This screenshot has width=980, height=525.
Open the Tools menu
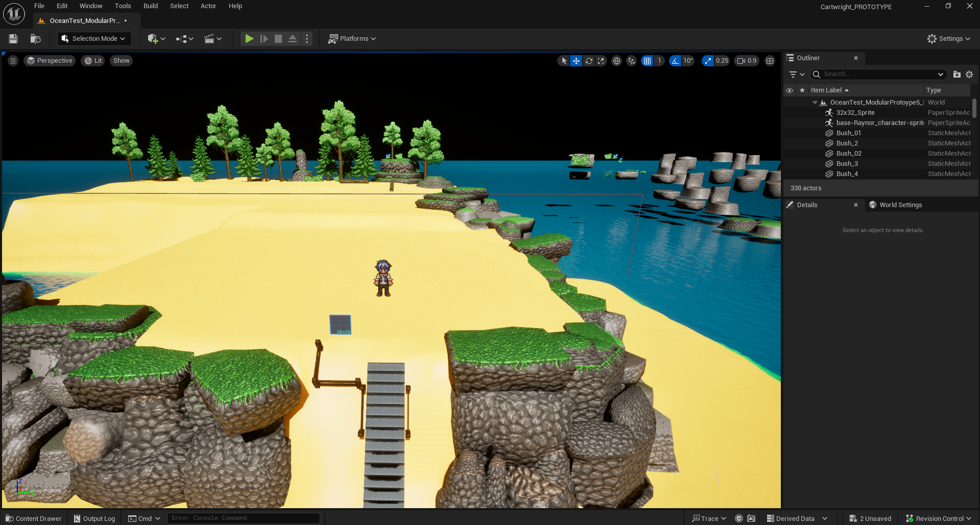(123, 6)
